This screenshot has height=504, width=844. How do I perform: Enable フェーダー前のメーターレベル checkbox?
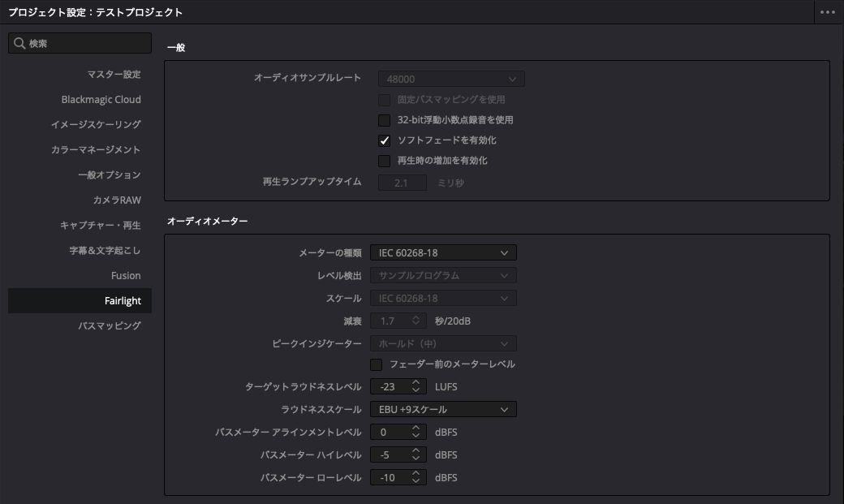377,364
